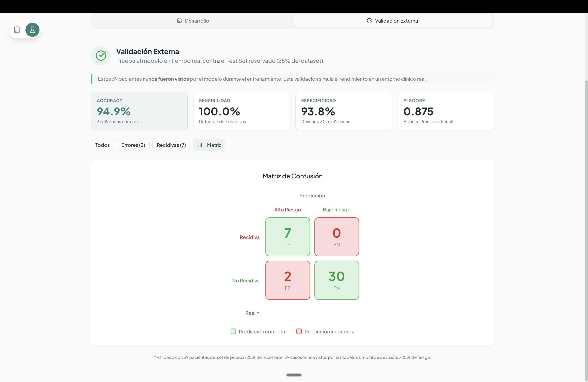Click the TP cell showing 7

point(288,237)
